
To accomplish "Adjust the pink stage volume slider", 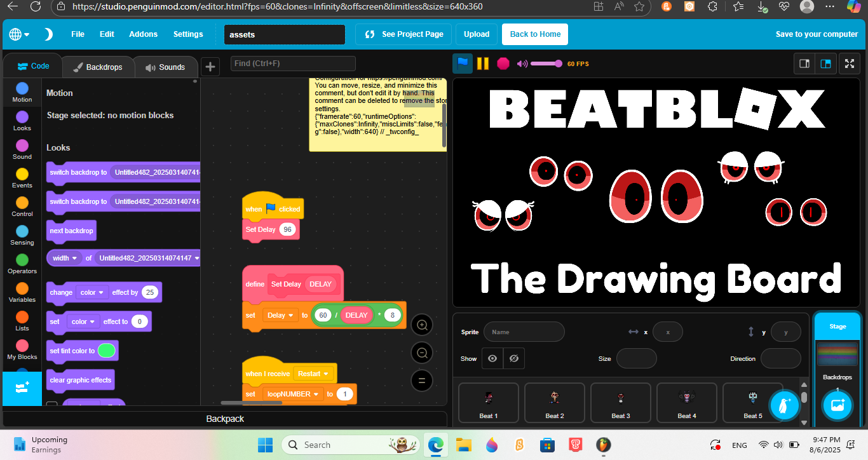I will 546,64.
